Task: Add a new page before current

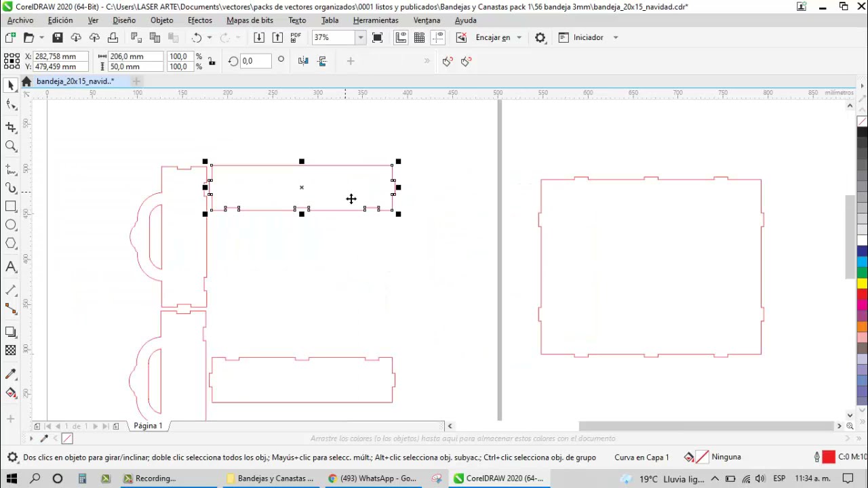Action: pyautogui.click(x=37, y=426)
